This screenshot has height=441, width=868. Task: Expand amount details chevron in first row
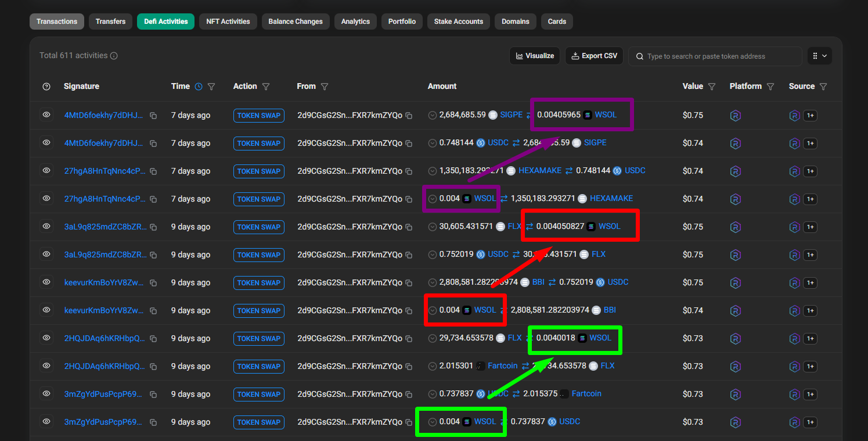point(433,115)
